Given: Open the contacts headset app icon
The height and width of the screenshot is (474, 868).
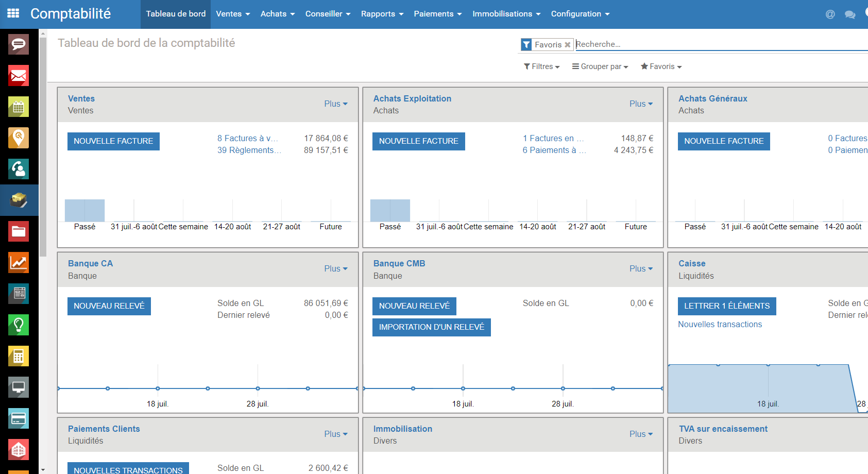Looking at the screenshot, I should point(19,169).
